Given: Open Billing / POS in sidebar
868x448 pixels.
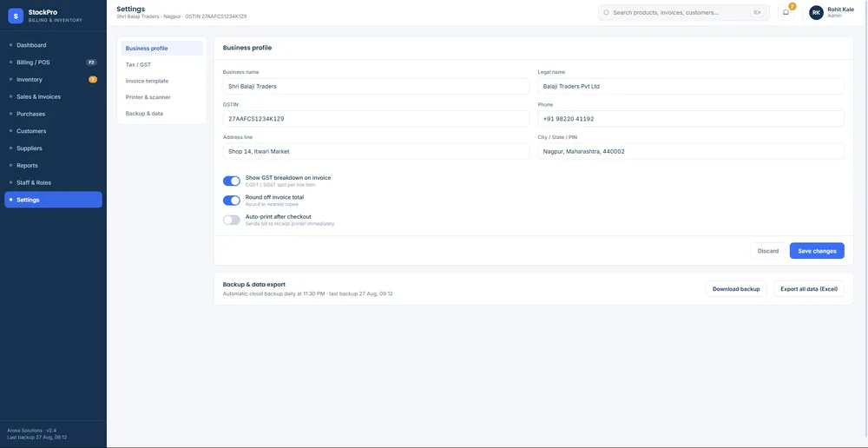Looking at the screenshot, I should [x=53, y=62].
